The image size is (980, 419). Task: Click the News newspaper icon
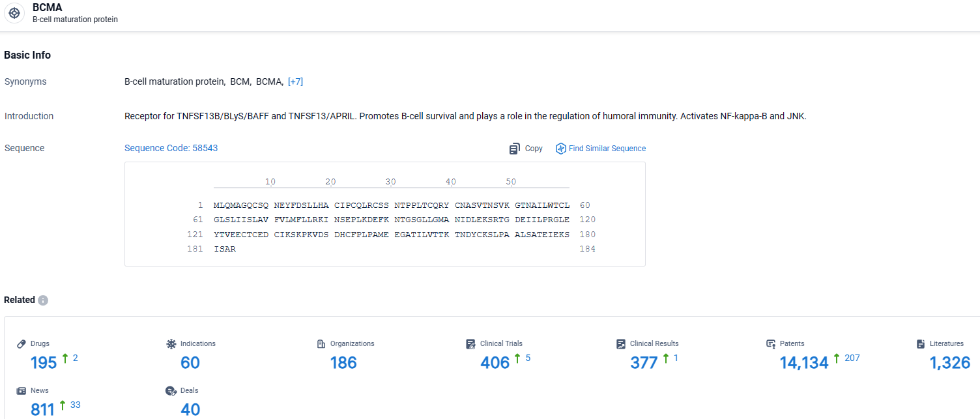click(21, 390)
